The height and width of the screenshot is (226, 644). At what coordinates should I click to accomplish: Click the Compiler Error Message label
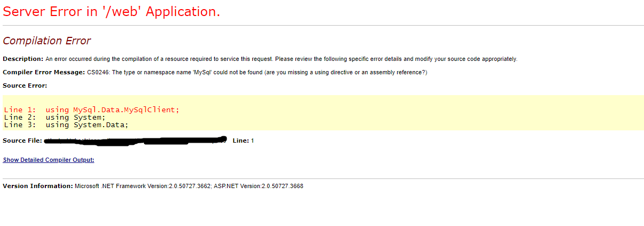click(44, 72)
